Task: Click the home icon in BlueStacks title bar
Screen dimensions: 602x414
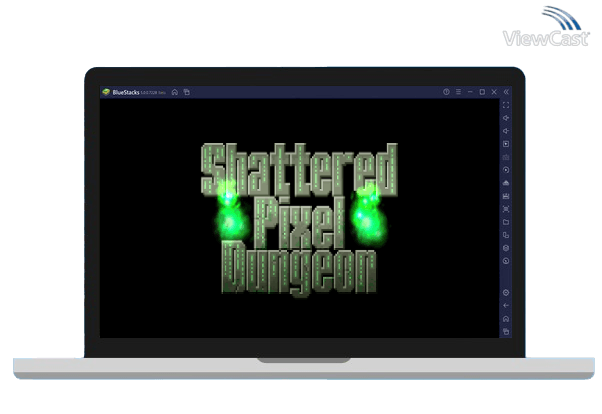Action: pyautogui.click(x=175, y=92)
